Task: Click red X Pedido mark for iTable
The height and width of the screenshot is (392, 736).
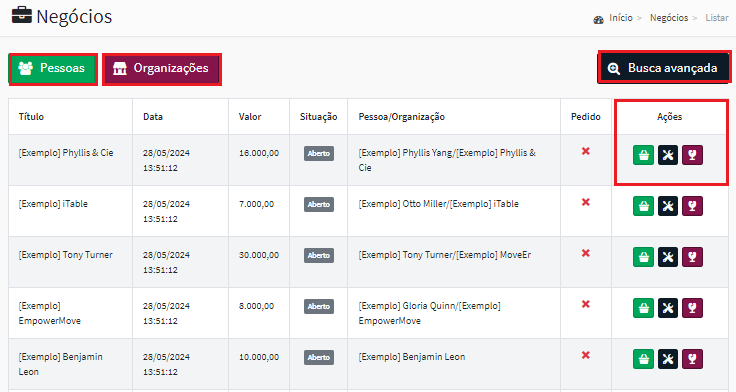Action: coord(585,202)
